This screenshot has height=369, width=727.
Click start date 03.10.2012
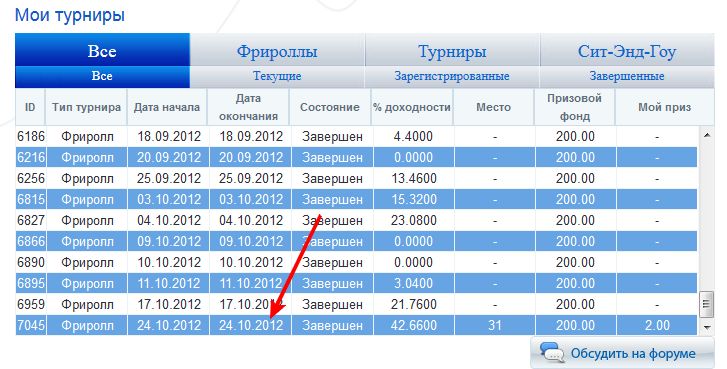pyautogui.click(x=169, y=199)
